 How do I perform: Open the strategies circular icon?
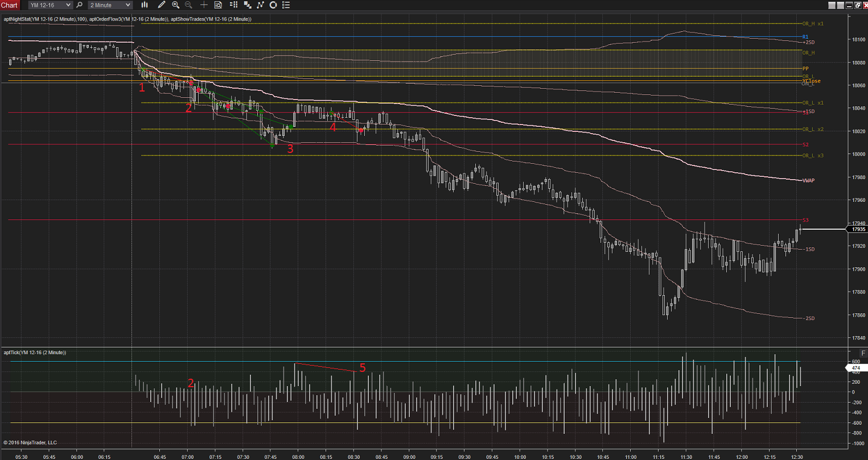273,5
